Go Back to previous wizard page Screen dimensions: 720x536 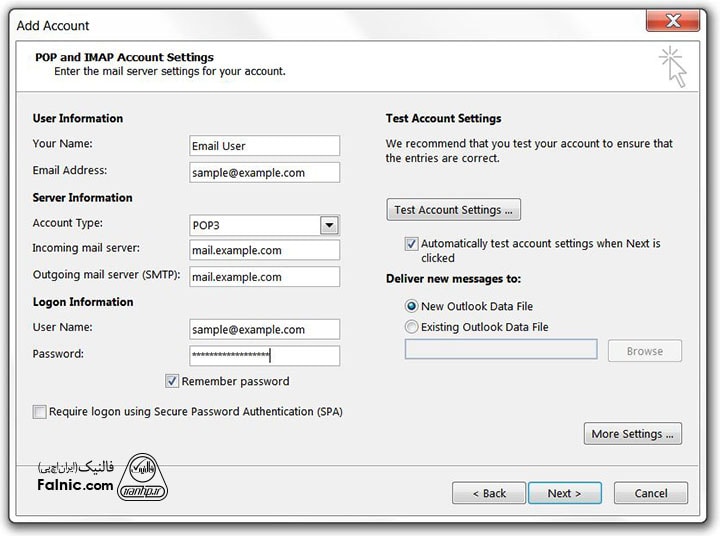tap(488, 493)
